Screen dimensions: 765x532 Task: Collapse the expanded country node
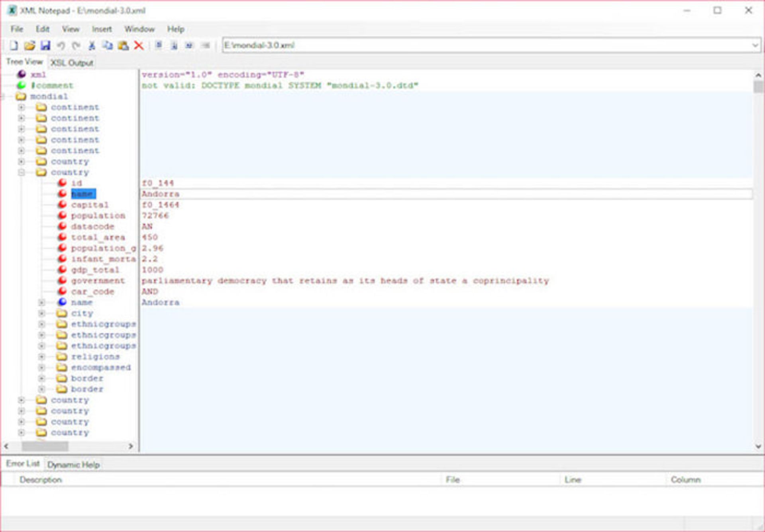coord(22,172)
